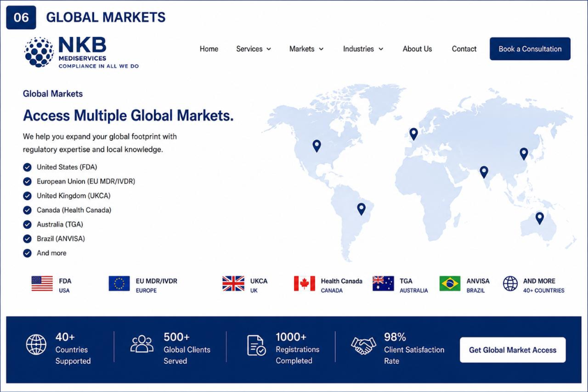588x392 pixels.
Task: Click the ANVISA Brazil label
Action: click(x=478, y=285)
